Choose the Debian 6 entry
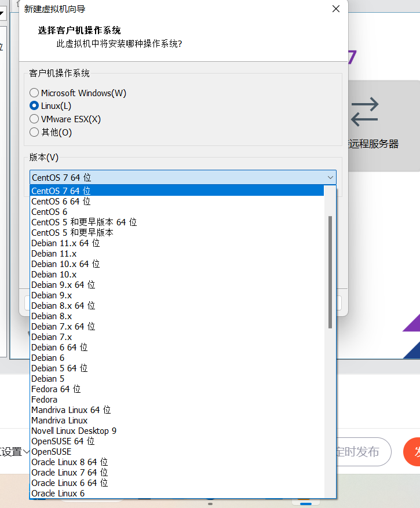Viewport: 420px width, 508px height. tap(177, 357)
